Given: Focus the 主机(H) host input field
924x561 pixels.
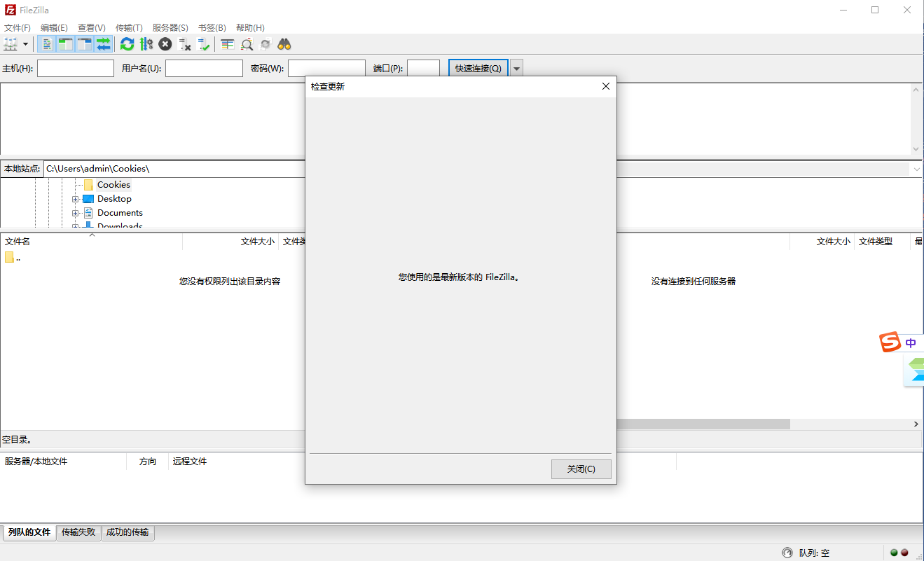Looking at the screenshot, I should point(76,68).
